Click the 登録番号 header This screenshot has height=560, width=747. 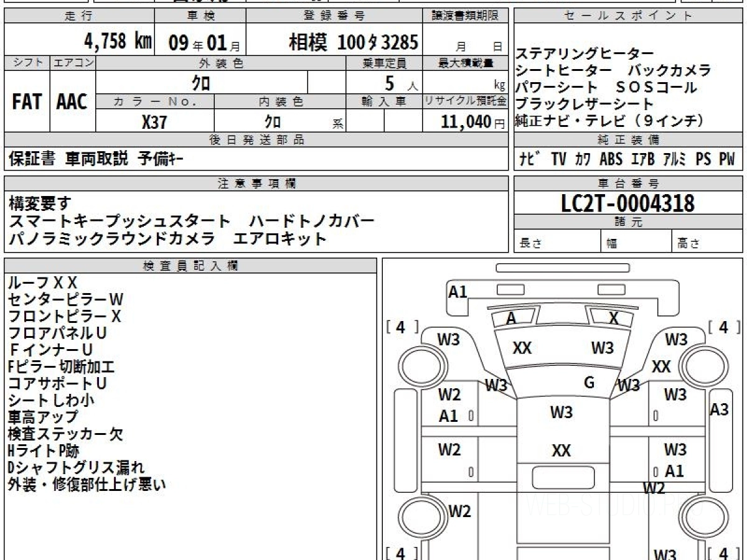point(334,16)
